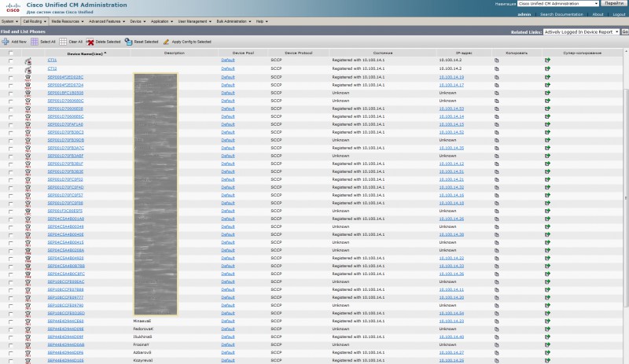629x364 pixels.
Task: Check the box for device CTI2
Action: [x=11, y=69]
